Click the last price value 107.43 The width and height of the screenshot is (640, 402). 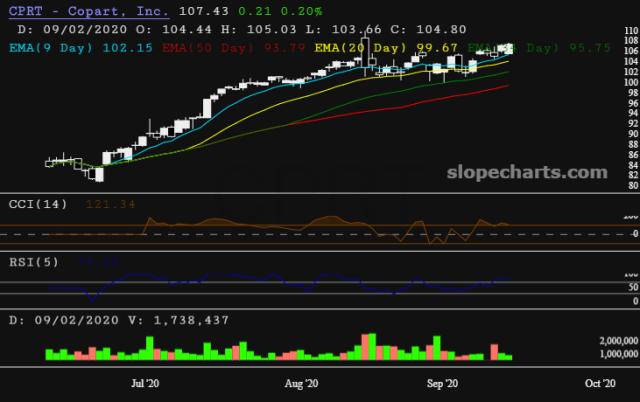tap(177, 9)
